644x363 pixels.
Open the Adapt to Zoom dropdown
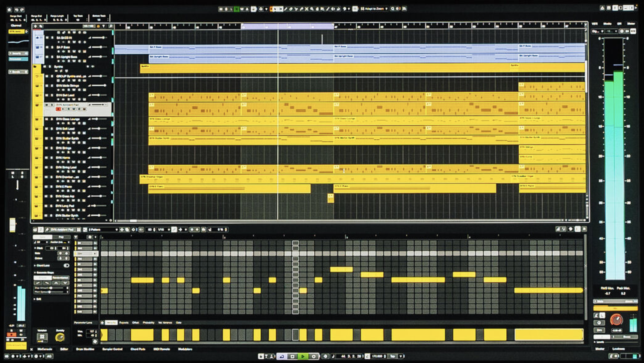pos(386,9)
